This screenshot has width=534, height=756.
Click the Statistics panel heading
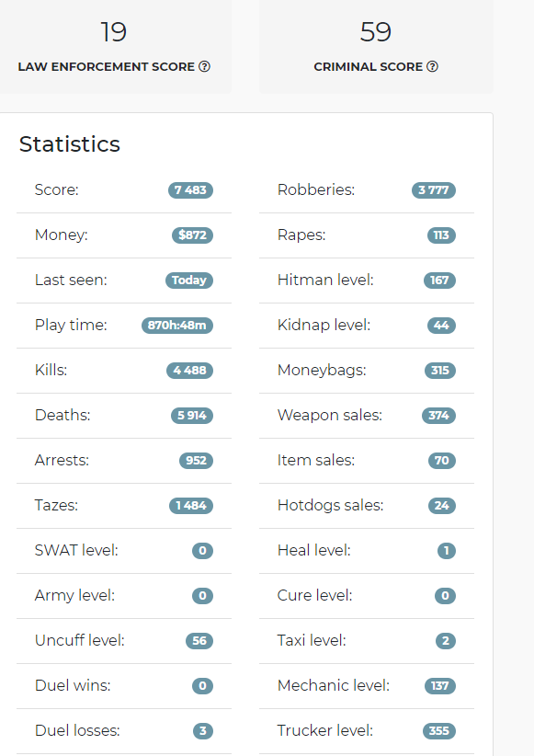pos(70,144)
